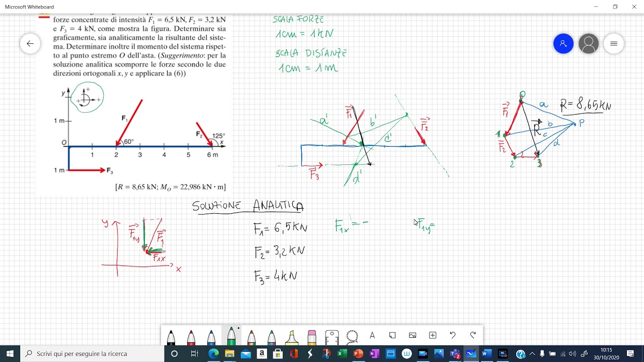Switch to Microsoft Teams on taskbar
This screenshot has width=644, height=362.
point(455,354)
